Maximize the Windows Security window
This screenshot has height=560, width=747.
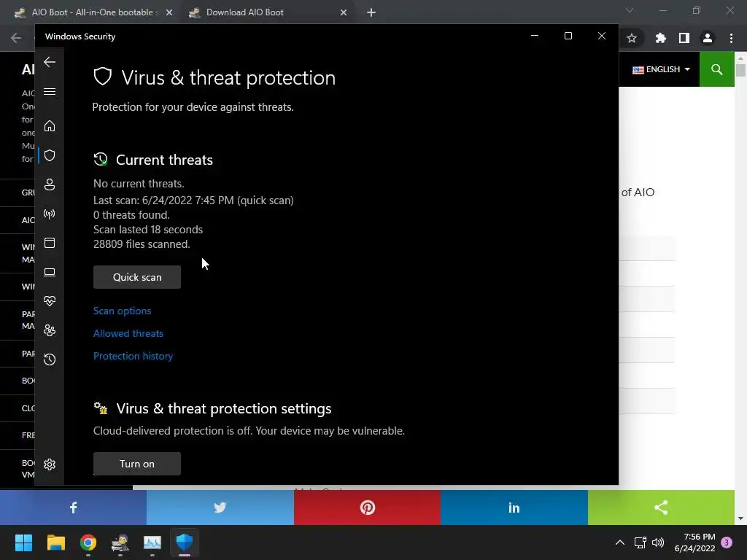tap(568, 36)
